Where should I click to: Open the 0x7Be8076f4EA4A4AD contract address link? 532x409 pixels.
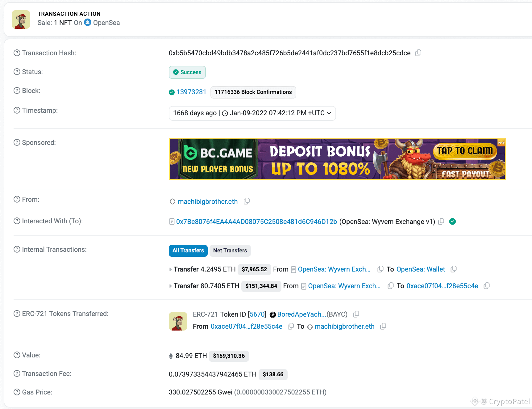[x=256, y=221]
